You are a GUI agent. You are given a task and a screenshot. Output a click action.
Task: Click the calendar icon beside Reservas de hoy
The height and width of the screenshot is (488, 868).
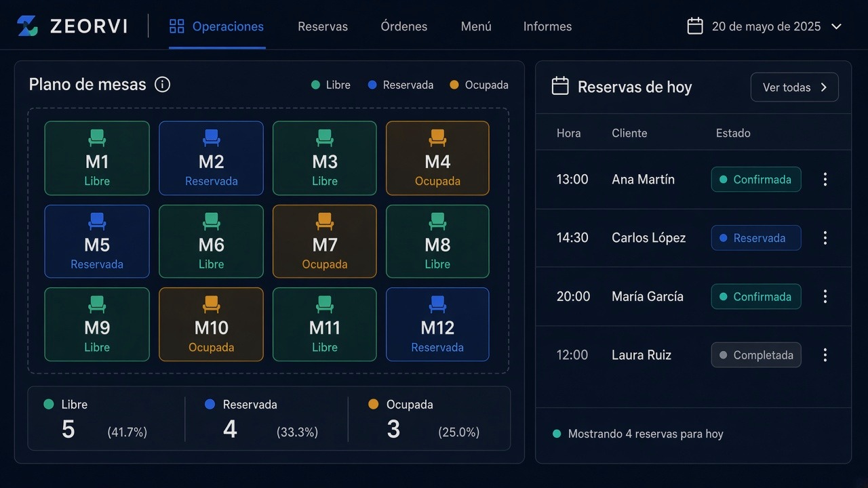[x=560, y=86]
